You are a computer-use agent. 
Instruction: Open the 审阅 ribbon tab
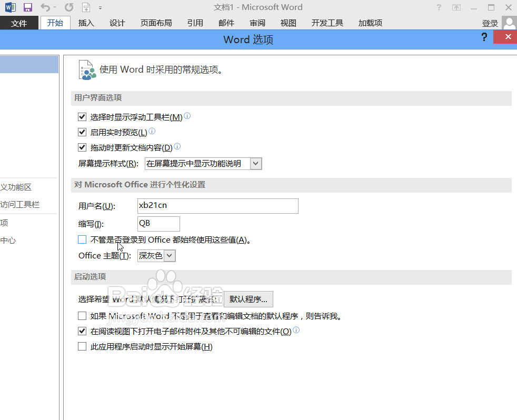257,23
